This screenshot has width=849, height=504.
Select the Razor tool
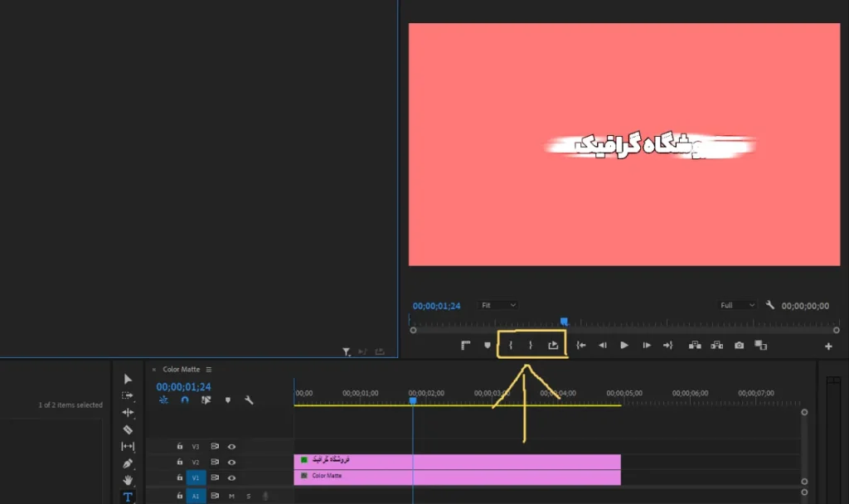pos(128,430)
